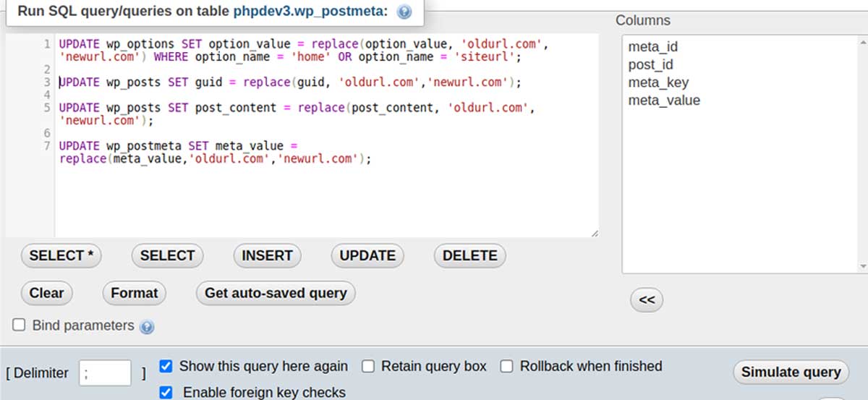Click line number 3 in the editor gutter
Viewport: 868px width, 400px height.
47,82
